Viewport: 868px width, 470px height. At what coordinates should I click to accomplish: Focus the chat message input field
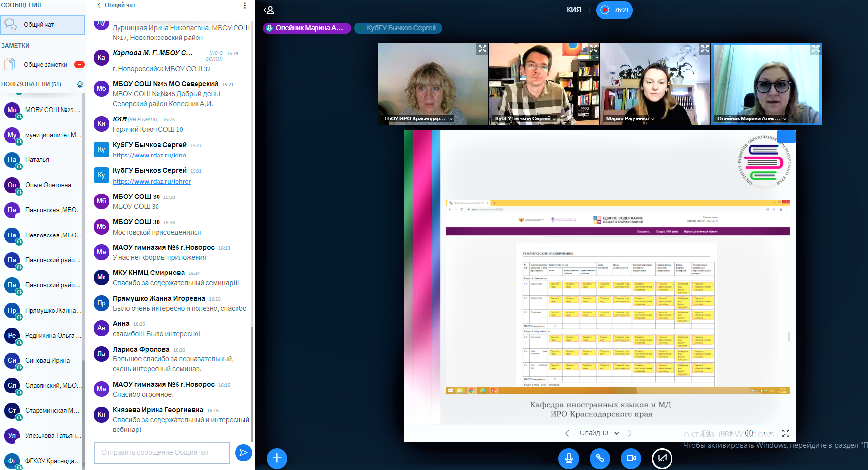pos(161,453)
